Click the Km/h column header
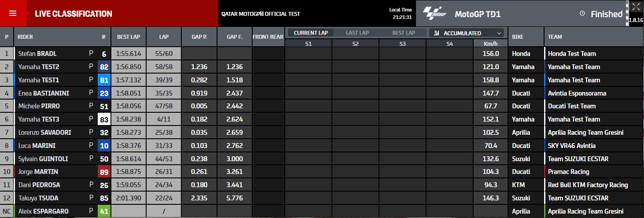The width and height of the screenshot is (644, 218). coord(490,44)
